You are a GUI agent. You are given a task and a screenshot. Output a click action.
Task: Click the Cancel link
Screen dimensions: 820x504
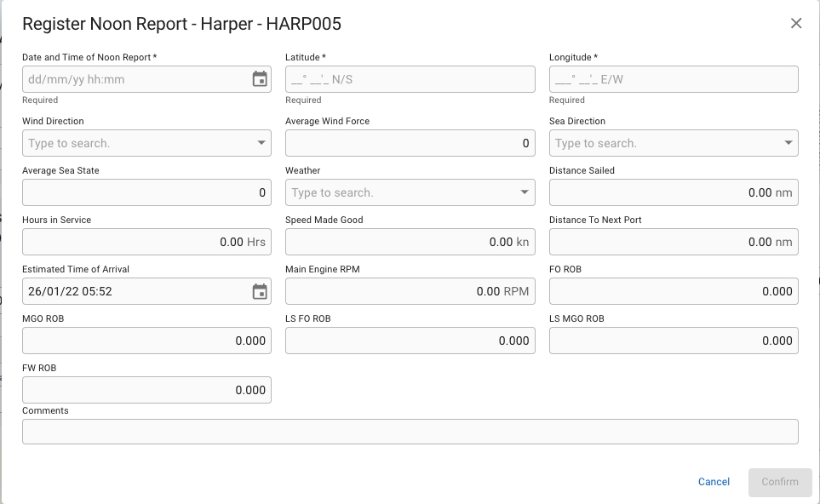(714, 482)
